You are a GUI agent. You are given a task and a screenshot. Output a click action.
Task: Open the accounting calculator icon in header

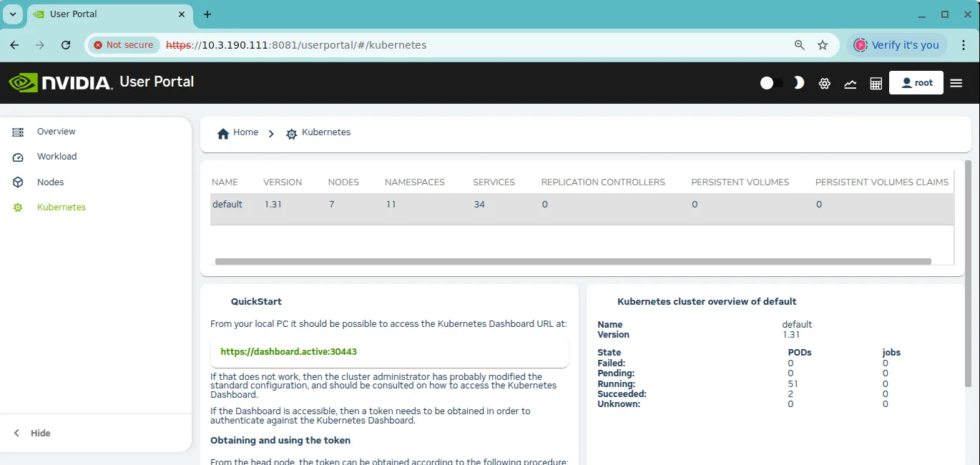876,84
